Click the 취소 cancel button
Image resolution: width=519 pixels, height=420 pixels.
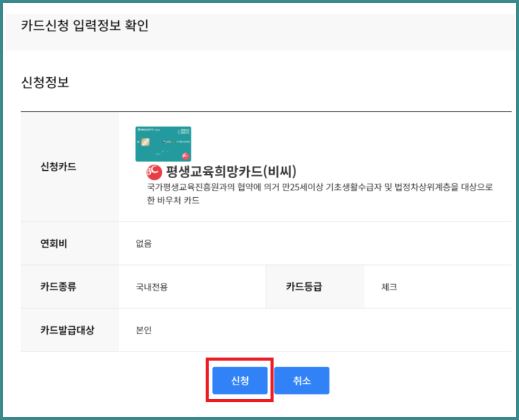302,380
